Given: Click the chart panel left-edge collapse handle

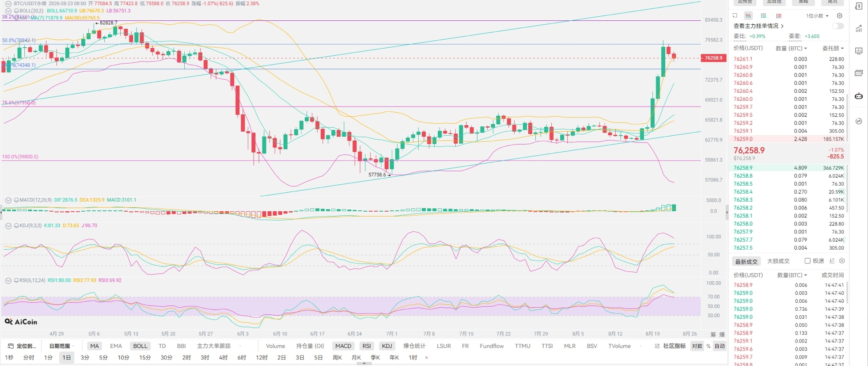Looking at the screenshot, I should (x=1, y=213).
